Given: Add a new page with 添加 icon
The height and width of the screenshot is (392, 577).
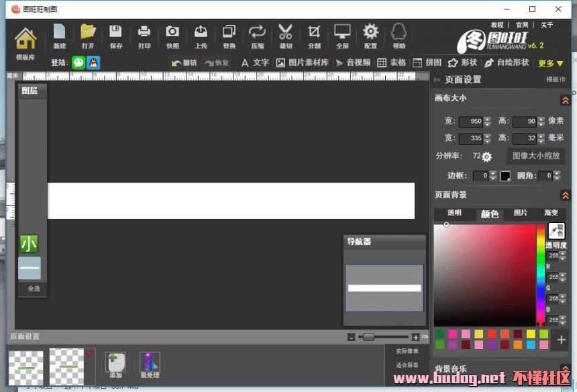Looking at the screenshot, I should point(115,364).
